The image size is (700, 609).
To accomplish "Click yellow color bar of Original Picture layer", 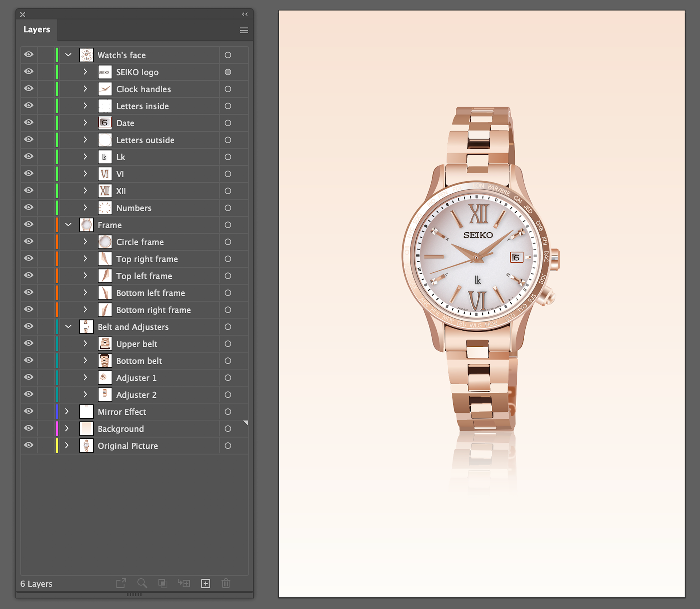I will coord(57,446).
